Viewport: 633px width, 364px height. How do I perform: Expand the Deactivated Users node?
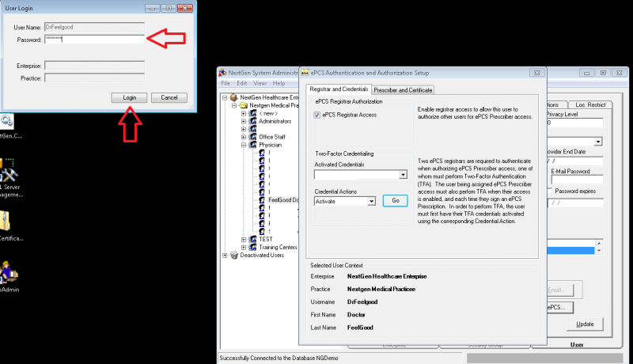pos(225,256)
